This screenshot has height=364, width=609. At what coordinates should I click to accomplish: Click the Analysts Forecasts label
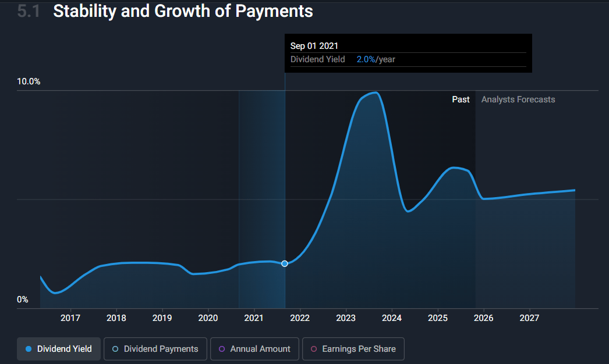click(x=518, y=99)
